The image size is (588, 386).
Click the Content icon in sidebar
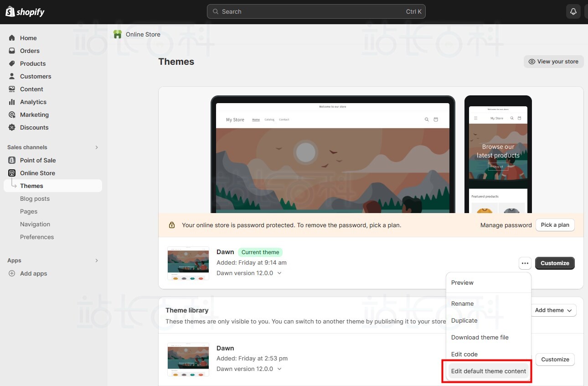coord(12,89)
